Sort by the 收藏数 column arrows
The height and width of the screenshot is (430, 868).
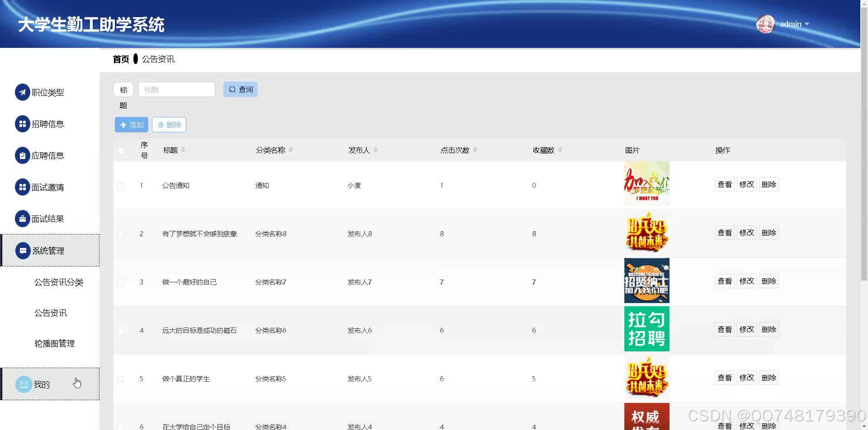[560, 150]
